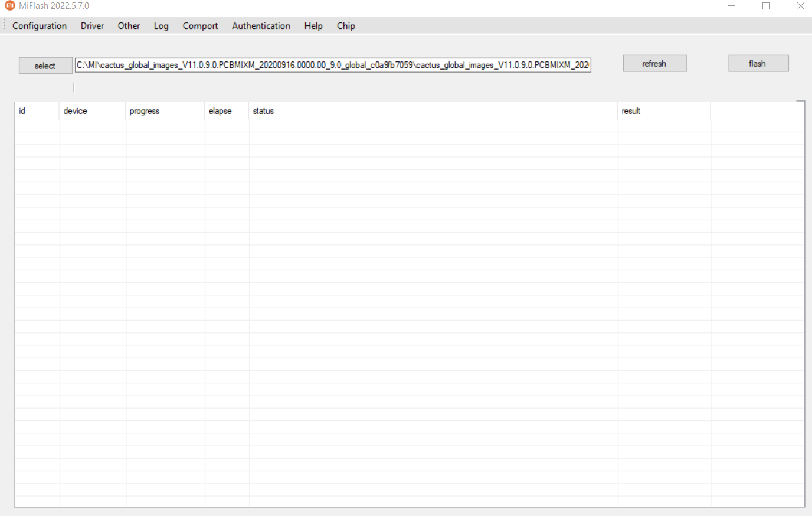Click the progress column header
This screenshot has height=516, width=812.
165,111
